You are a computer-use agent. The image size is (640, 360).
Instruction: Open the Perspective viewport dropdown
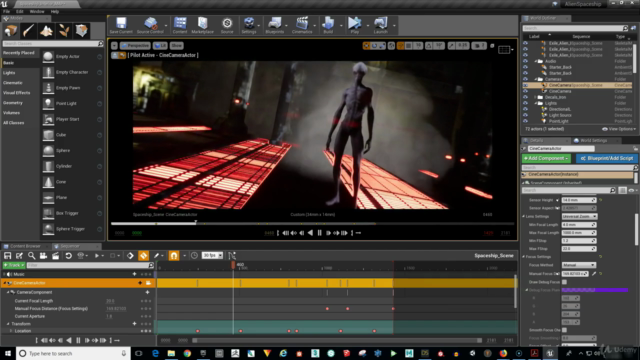pyautogui.click(x=136, y=46)
